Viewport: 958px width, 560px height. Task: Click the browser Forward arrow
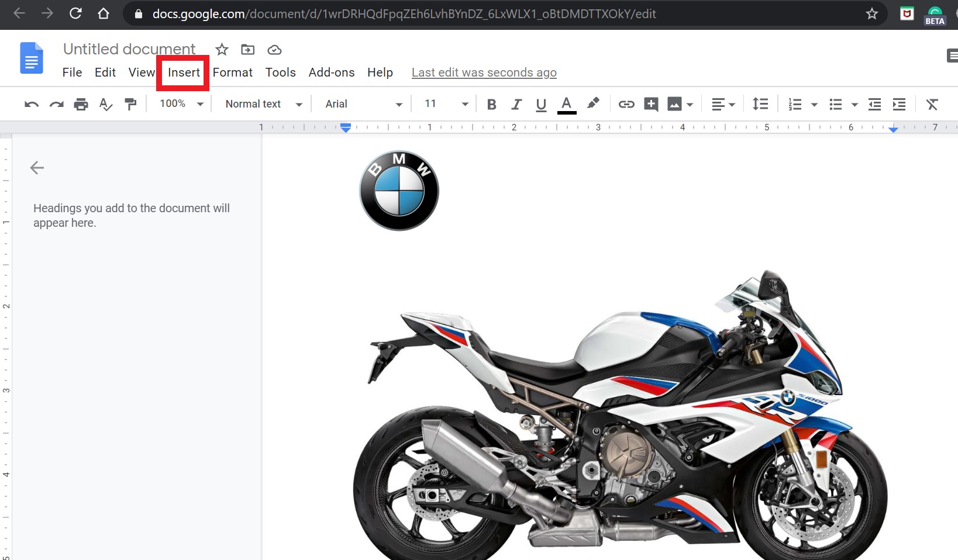click(x=47, y=13)
